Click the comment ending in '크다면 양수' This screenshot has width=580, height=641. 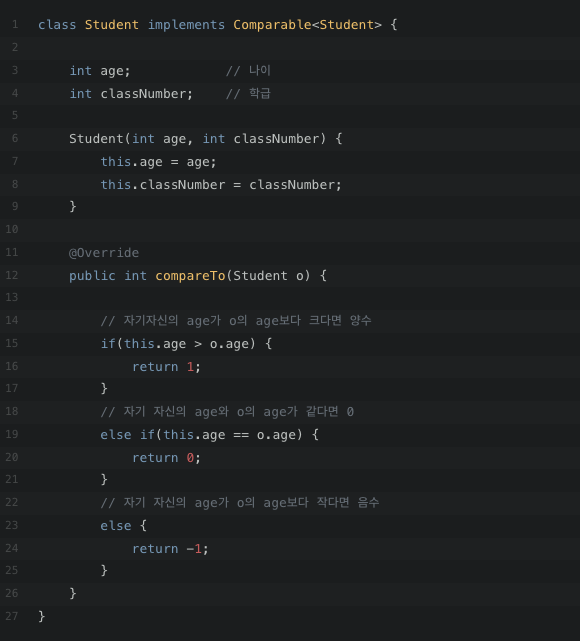point(236,320)
